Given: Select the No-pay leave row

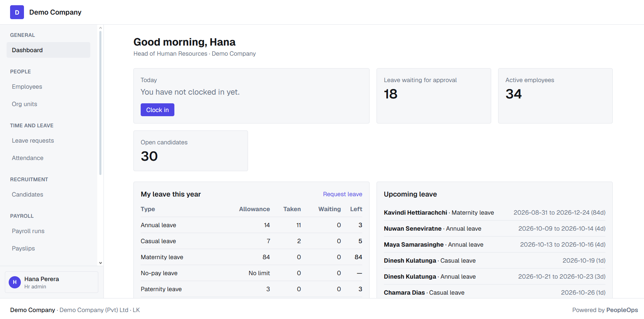Looking at the screenshot, I should tap(251, 273).
